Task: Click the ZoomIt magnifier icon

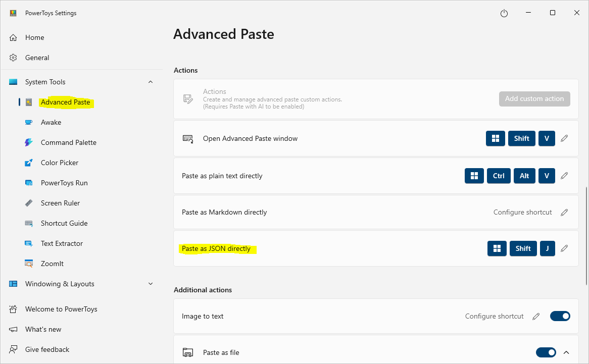Action: click(x=29, y=264)
